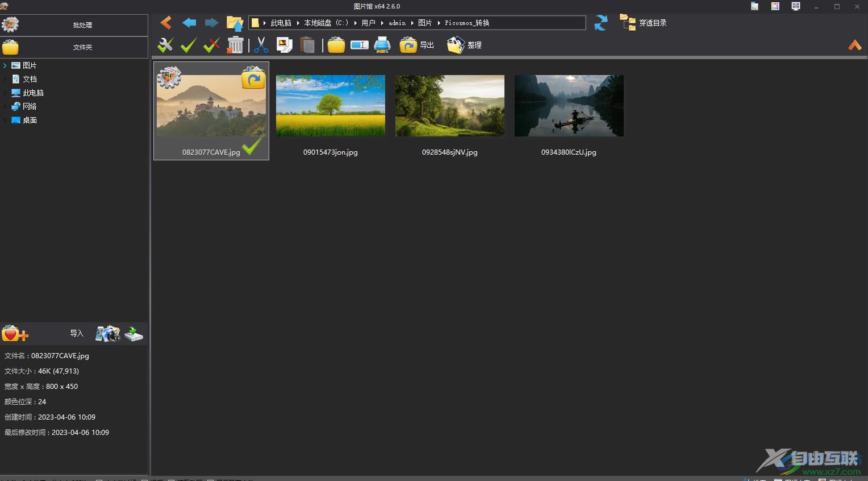The image size is (868, 481).
Task: Create a new folder with the yellow folder icon
Action: pos(336,45)
